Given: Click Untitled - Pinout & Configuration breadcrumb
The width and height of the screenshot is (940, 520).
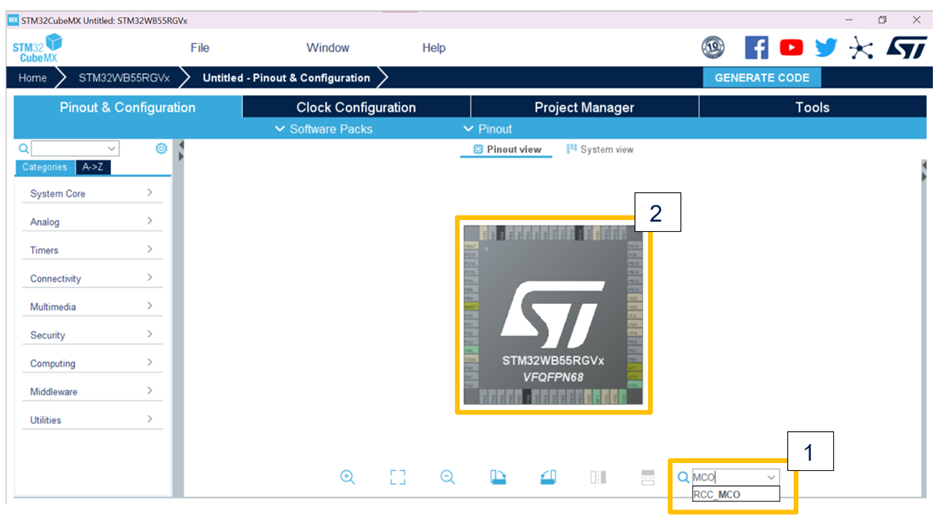Looking at the screenshot, I should click(286, 77).
